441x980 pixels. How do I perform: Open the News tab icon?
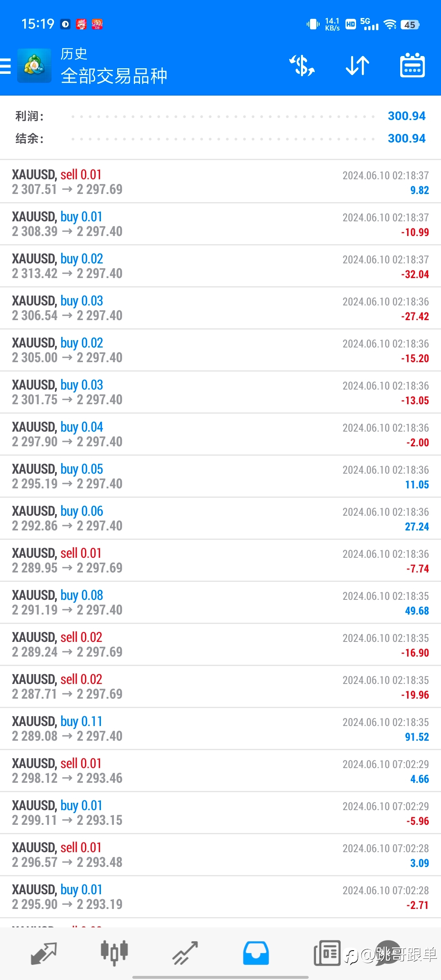tap(327, 953)
